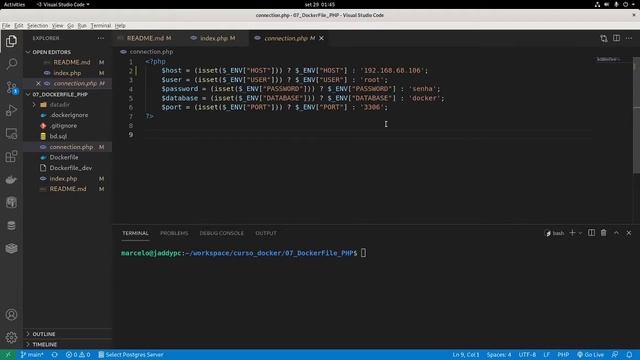This screenshot has width=640, height=360.
Task: Click the feedback icon in status bar
Action: pos(615,355)
